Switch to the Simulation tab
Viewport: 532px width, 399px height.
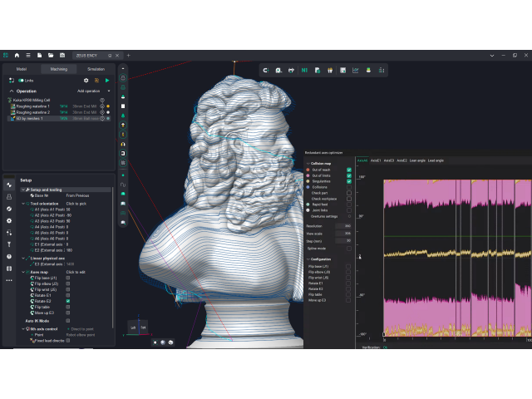pos(96,69)
